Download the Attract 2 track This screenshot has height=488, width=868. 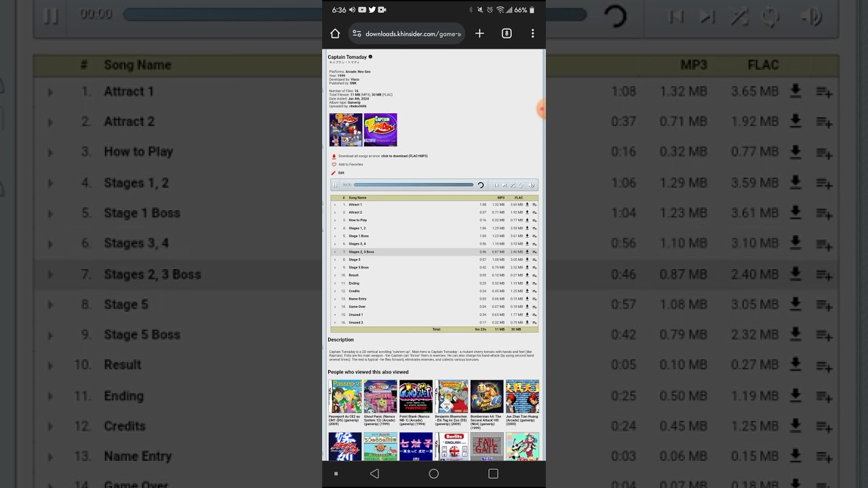click(527, 212)
